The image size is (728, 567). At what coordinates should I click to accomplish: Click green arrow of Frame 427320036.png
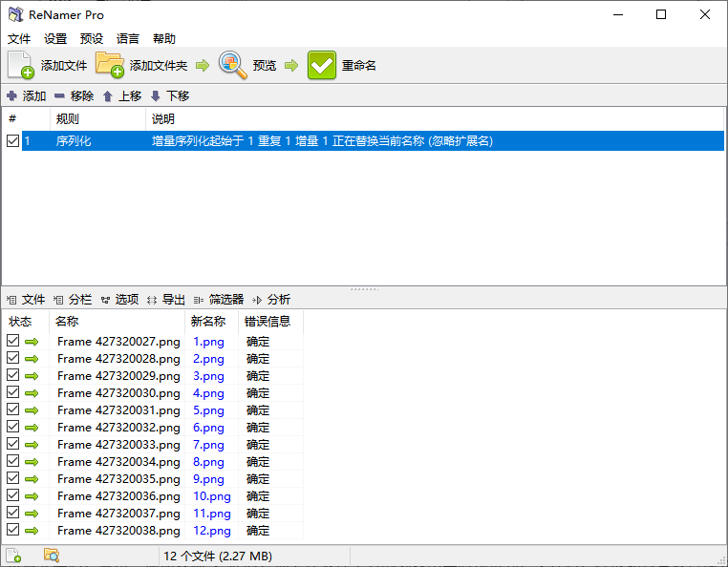click(x=32, y=496)
